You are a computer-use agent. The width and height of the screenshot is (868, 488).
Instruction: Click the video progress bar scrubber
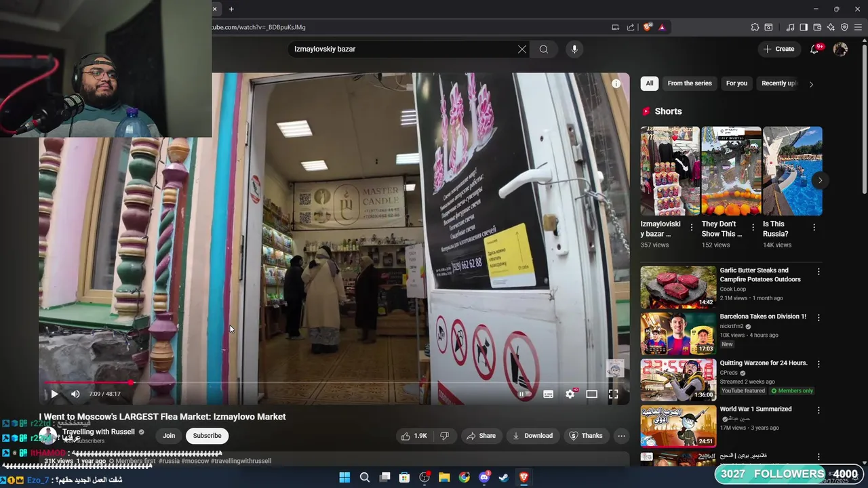tap(131, 383)
